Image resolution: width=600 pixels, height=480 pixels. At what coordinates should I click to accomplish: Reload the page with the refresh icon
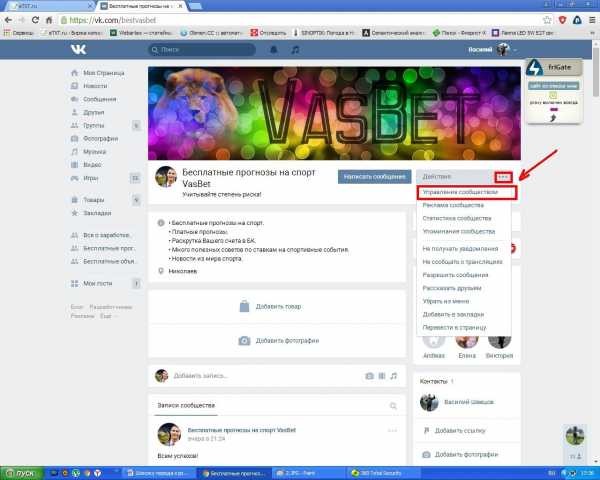(35, 20)
